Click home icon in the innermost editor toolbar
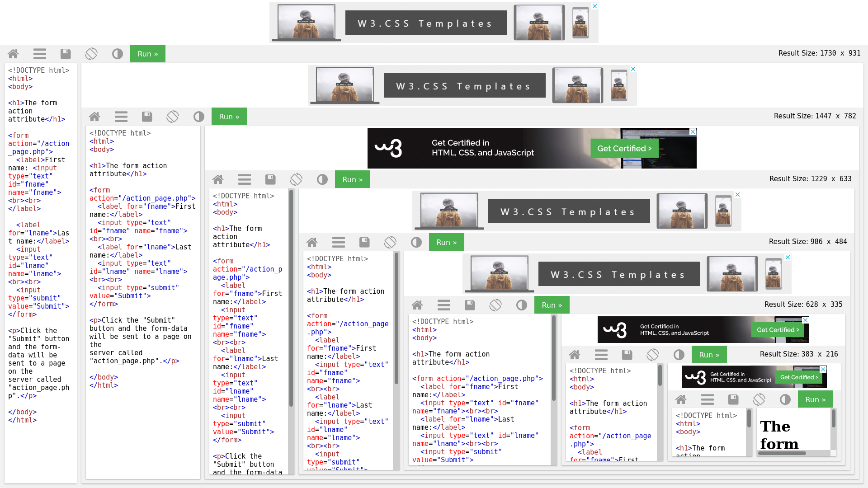Viewport: 868px width, 488px height. tap(681, 400)
